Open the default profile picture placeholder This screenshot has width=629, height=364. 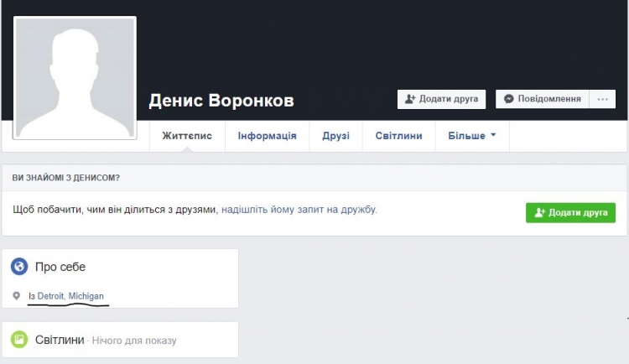pos(75,78)
